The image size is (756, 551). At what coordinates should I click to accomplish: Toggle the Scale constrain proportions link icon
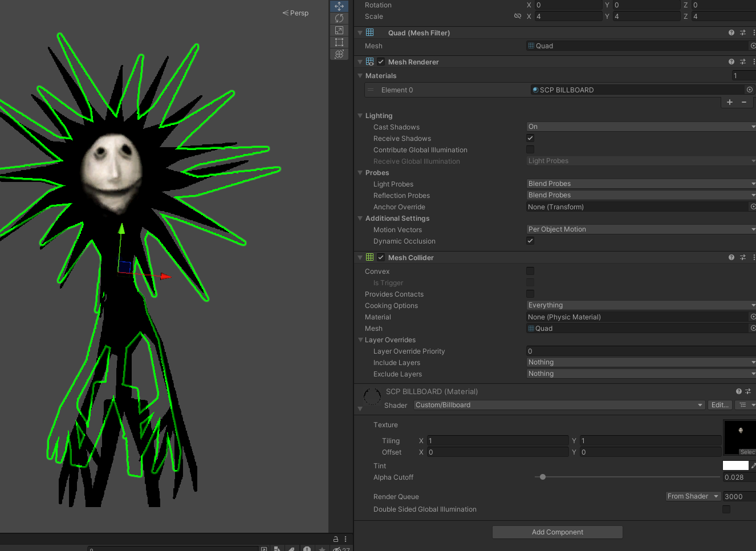coord(518,16)
